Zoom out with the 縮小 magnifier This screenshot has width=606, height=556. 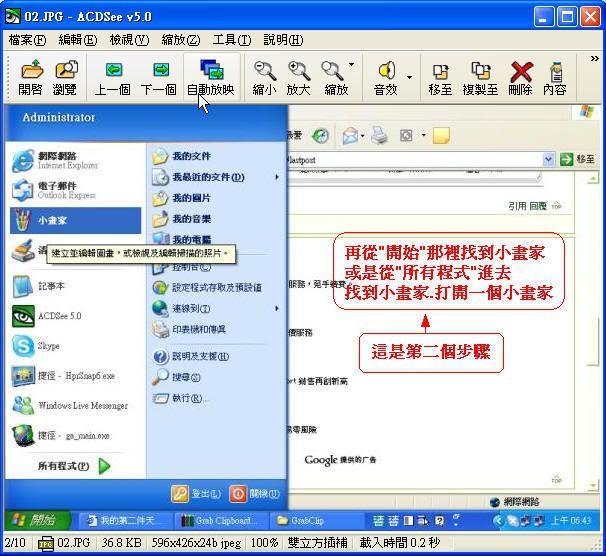pyautogui.click(x=264, y=77)
